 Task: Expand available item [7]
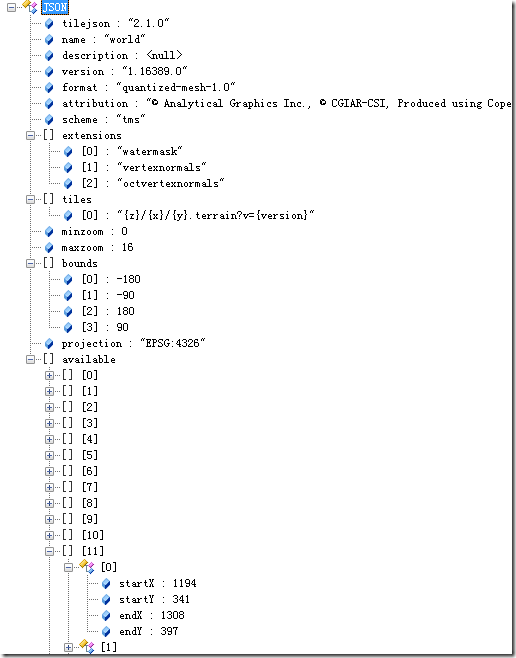50,487
